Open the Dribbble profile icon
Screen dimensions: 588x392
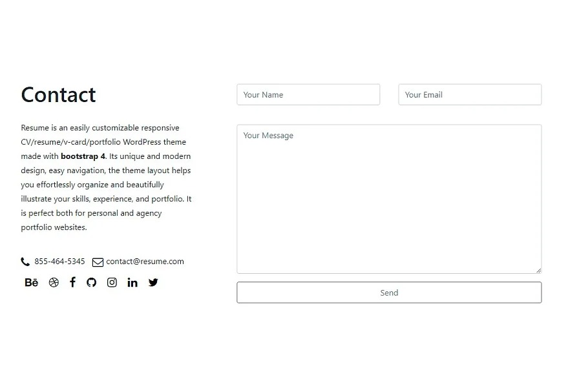point(54,282)
